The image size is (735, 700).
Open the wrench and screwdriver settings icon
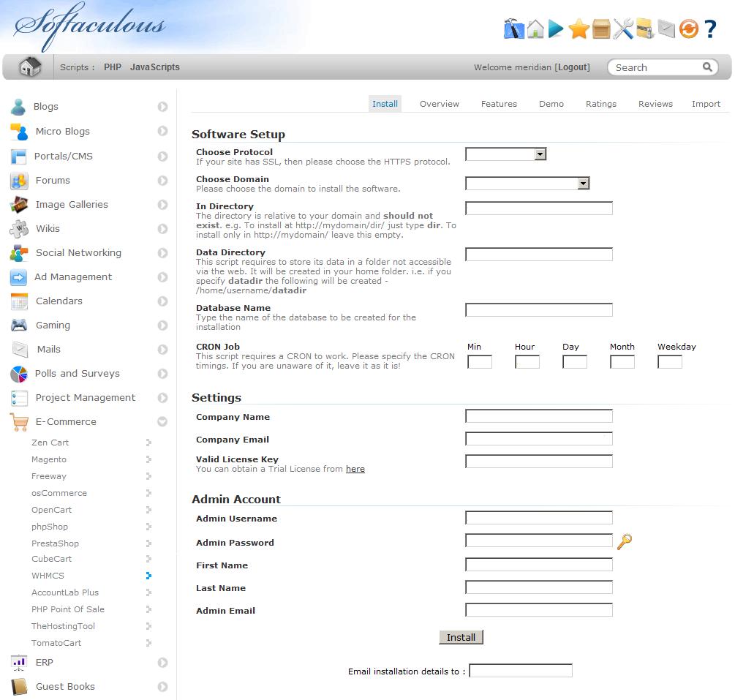point(622,29)
